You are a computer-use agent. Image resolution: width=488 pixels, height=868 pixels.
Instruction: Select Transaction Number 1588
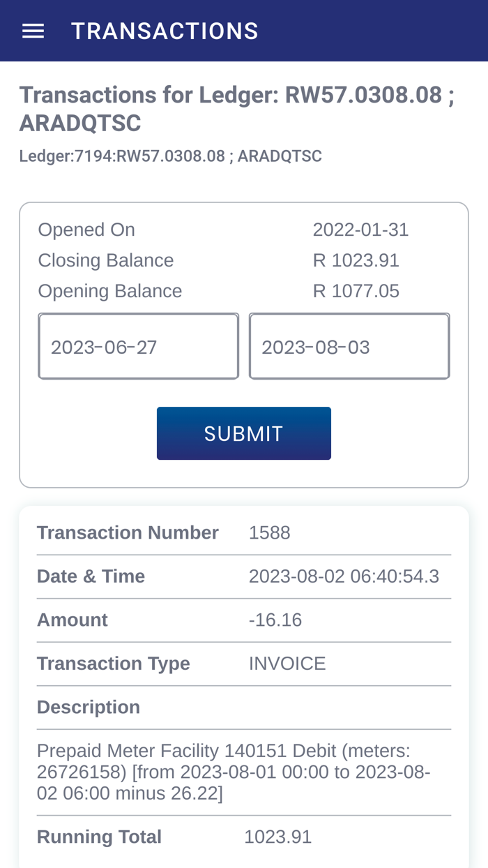click(x=270, y=532)
